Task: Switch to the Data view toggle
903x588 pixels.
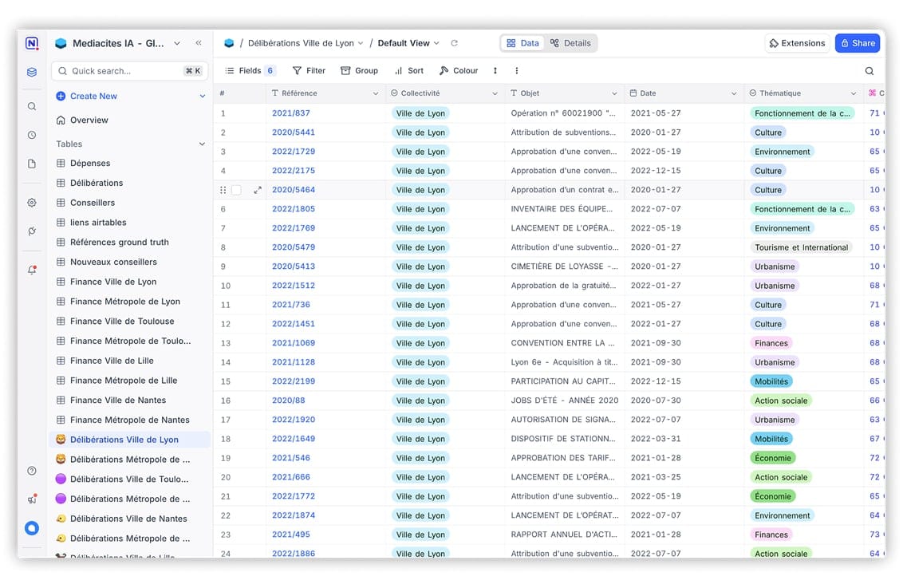Action: 523,43
